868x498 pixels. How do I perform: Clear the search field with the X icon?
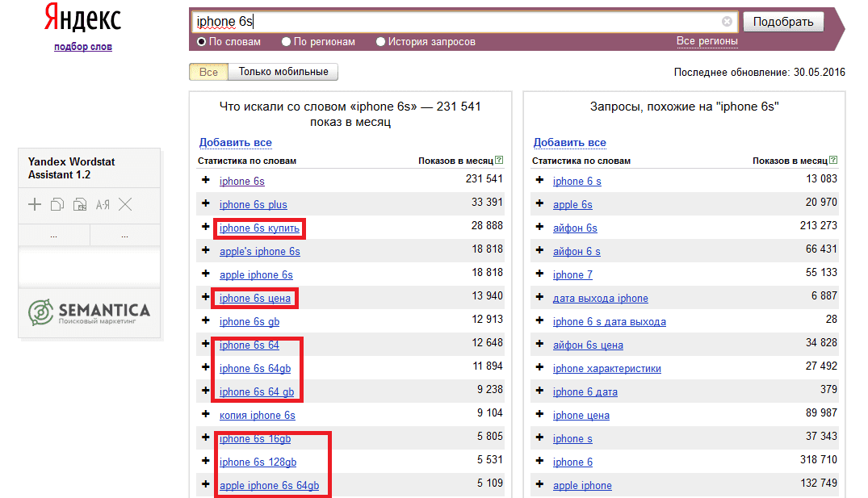pos(727,22)
